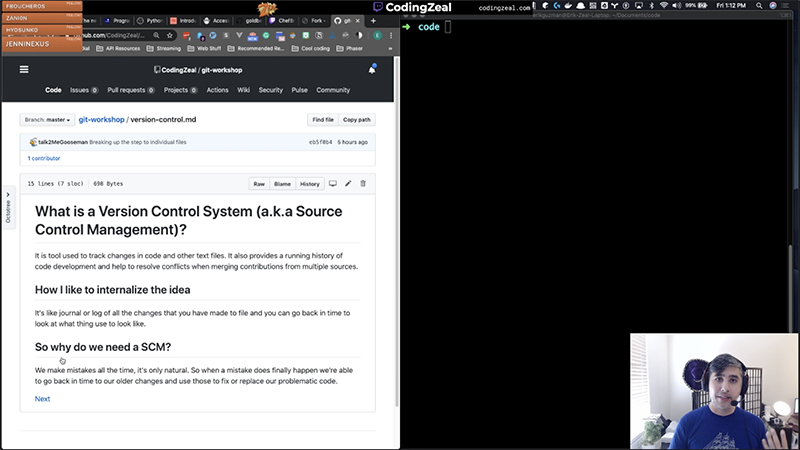Open macOS Spotlight search
Image resolution: width=800 pixels, height=450 pixels.
(759, 6)
